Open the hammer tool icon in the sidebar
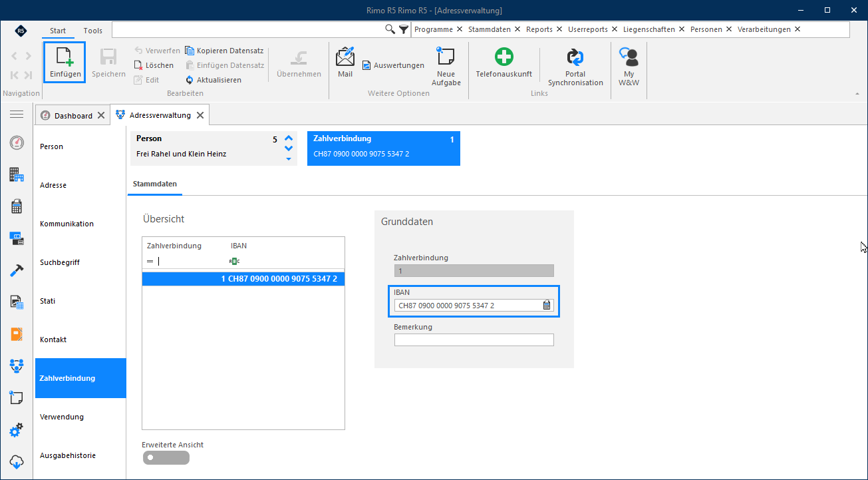This screenshot has width=868, height=480. (17, 270)
